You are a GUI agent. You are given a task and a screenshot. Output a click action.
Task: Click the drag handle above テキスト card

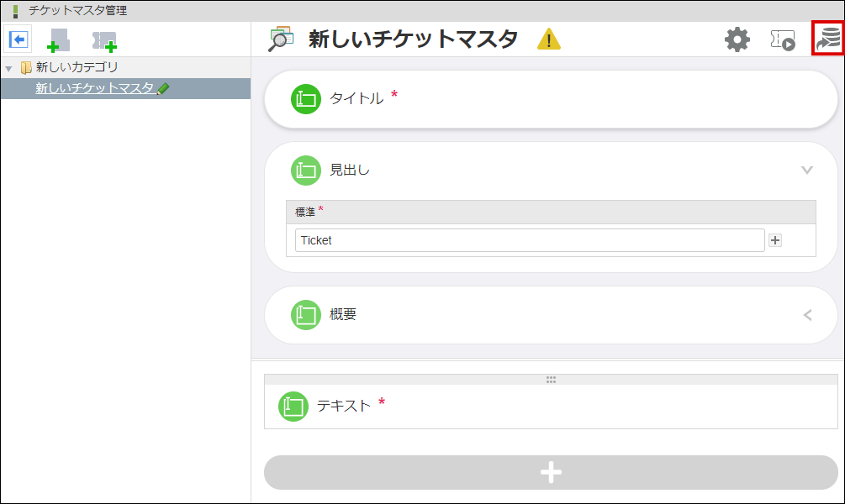coord(551,379)
